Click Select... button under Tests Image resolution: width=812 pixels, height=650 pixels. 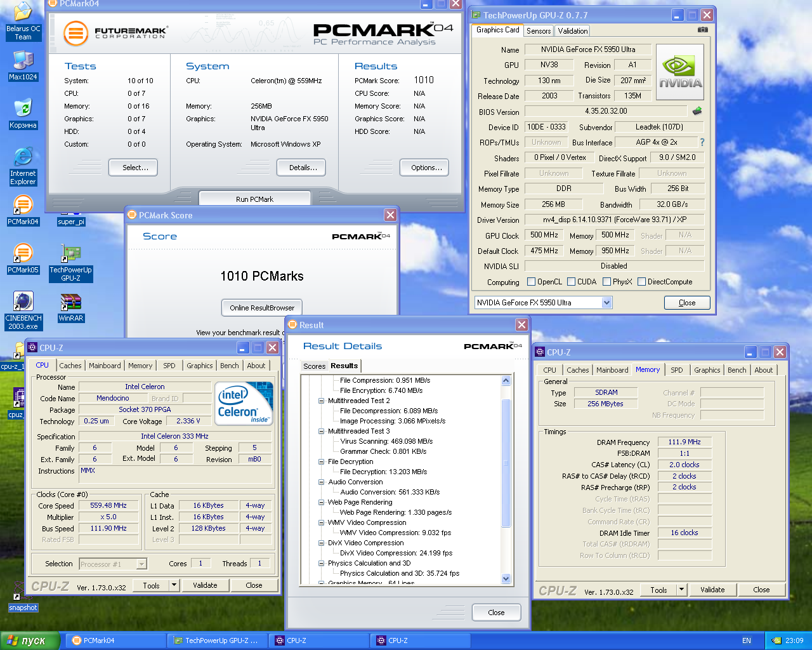tap(133, 168)
